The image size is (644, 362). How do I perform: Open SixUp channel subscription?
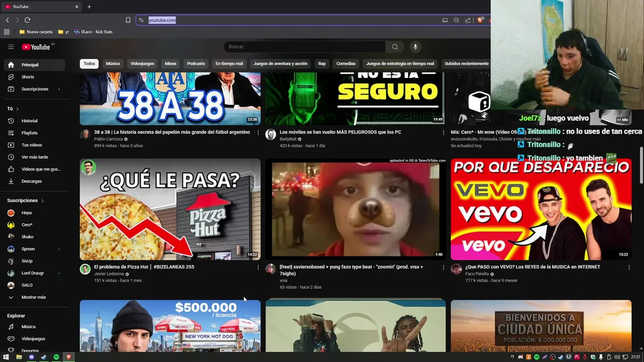pyautogui.click(x=34, y=261)
